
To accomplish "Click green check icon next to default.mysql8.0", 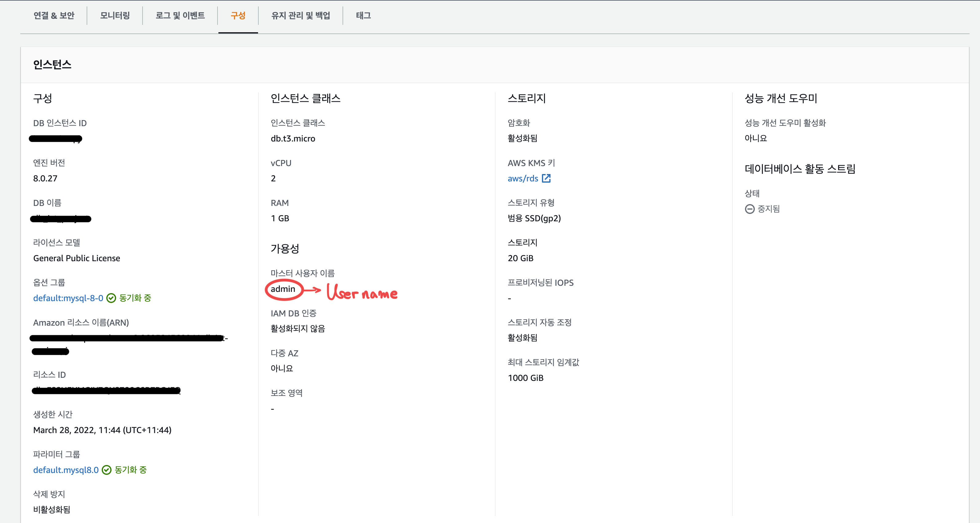I will click(107, 470).
